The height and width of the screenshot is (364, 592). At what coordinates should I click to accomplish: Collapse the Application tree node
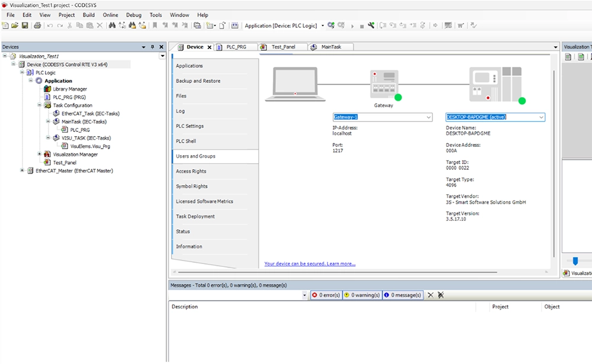[x=31, y=80]
